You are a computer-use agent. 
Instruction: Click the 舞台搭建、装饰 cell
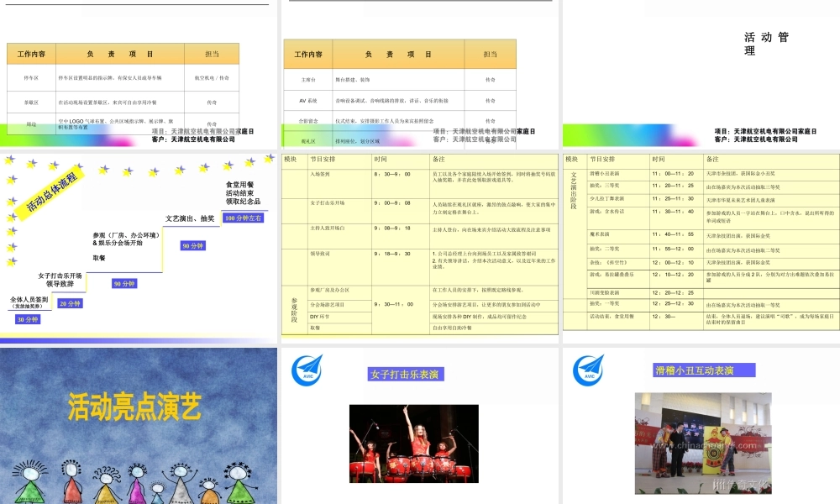coord(398,79)
